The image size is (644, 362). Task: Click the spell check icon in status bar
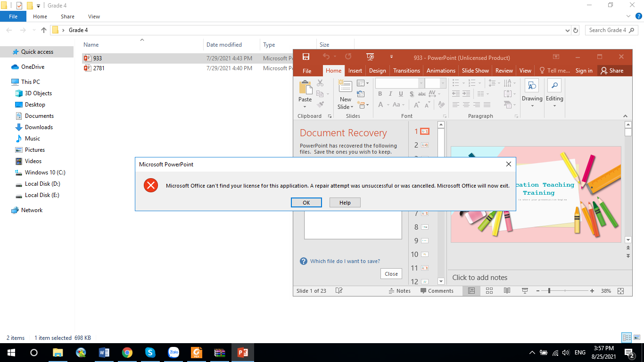tap(339, 291)
